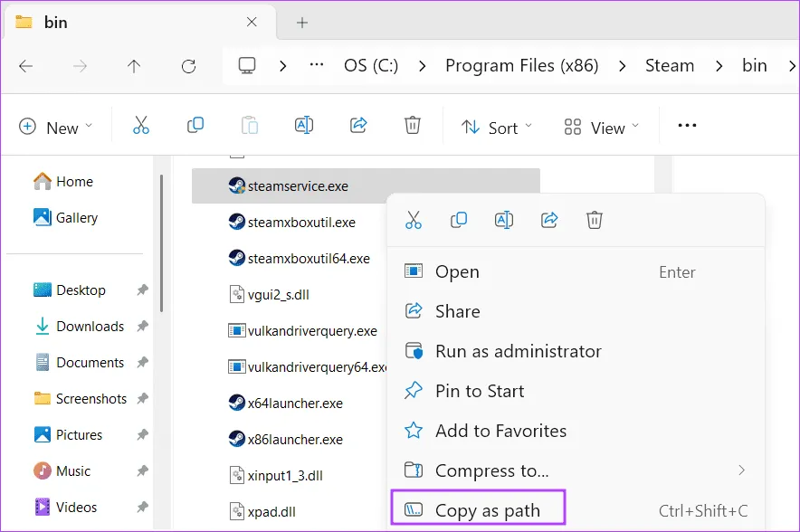This screenshot has height=532, width=800.
Task: Select the vgui2_s.dll file
Action: pos(269,294)
